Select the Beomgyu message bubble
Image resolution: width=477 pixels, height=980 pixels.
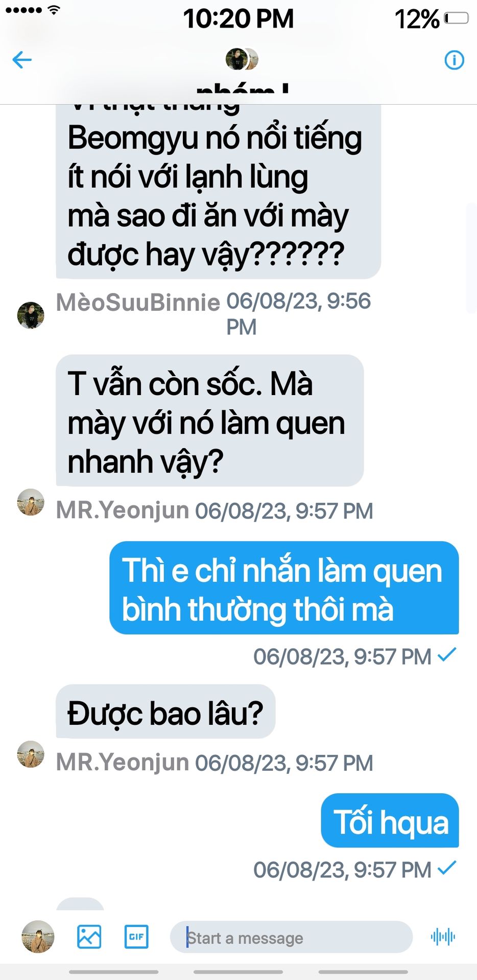[x=219, y=192]
